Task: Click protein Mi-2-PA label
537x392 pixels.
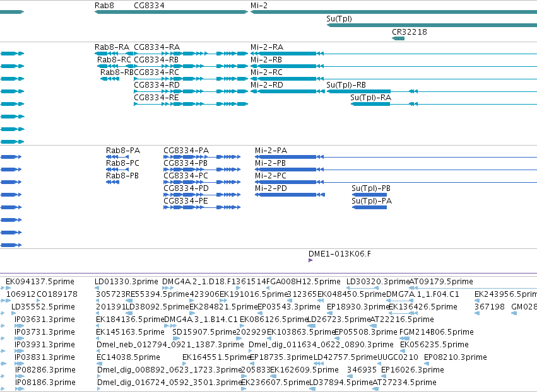Action: coord(271,151)
